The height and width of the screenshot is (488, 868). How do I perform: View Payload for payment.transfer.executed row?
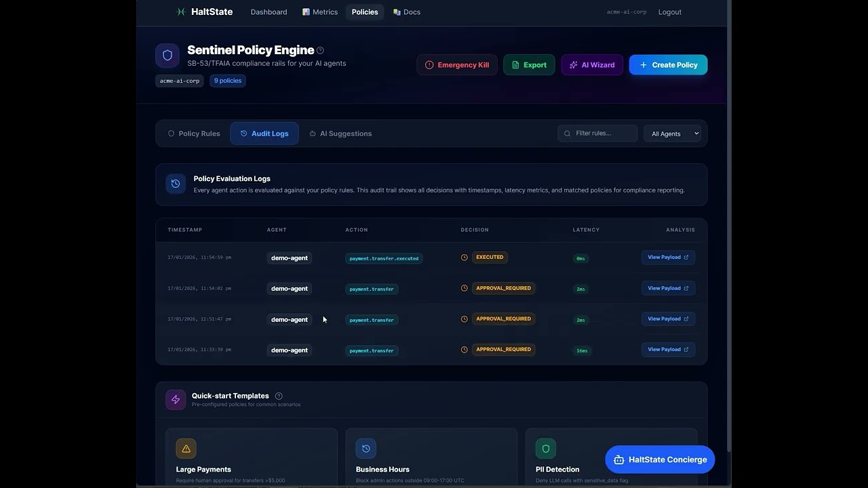668,258
